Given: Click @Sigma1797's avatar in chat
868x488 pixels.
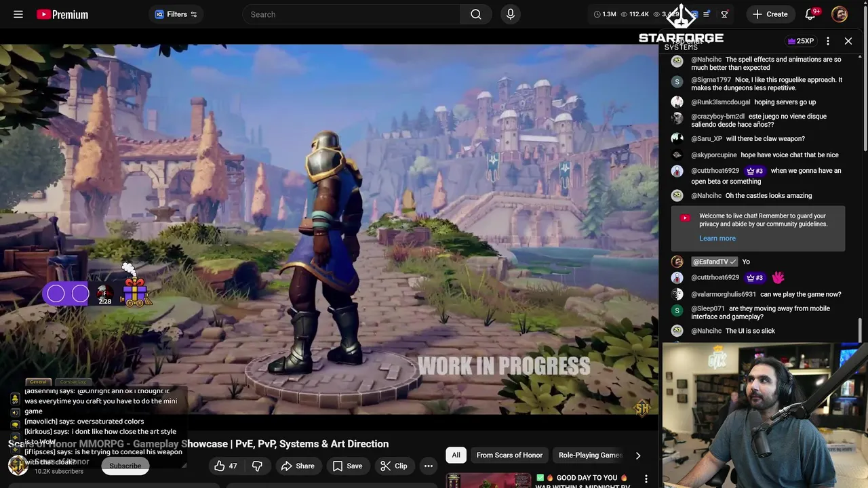Looking at the screenshot, I should (x=677, y=81).
